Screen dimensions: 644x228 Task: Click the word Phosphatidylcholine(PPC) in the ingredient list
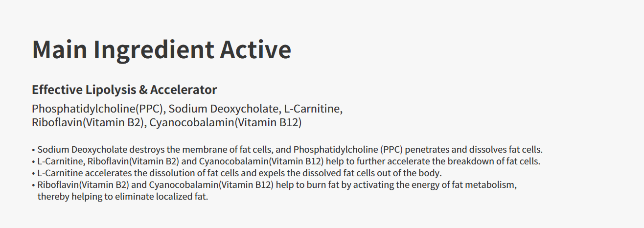[x=97, y=109]
